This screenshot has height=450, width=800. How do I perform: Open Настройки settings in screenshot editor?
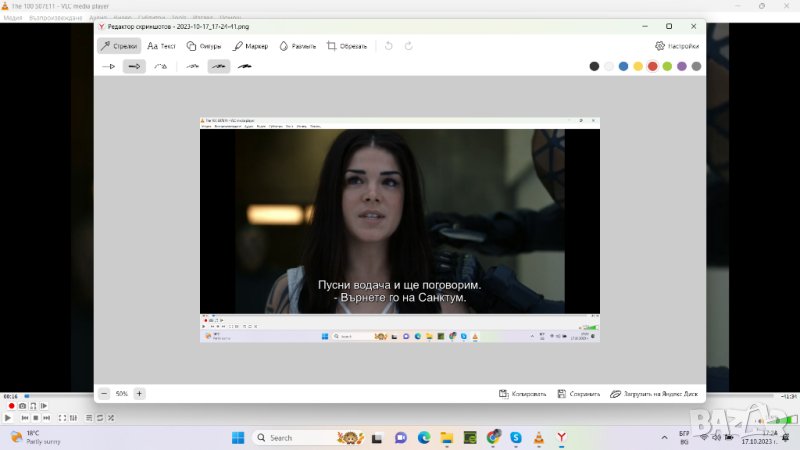tap(677, 46)
